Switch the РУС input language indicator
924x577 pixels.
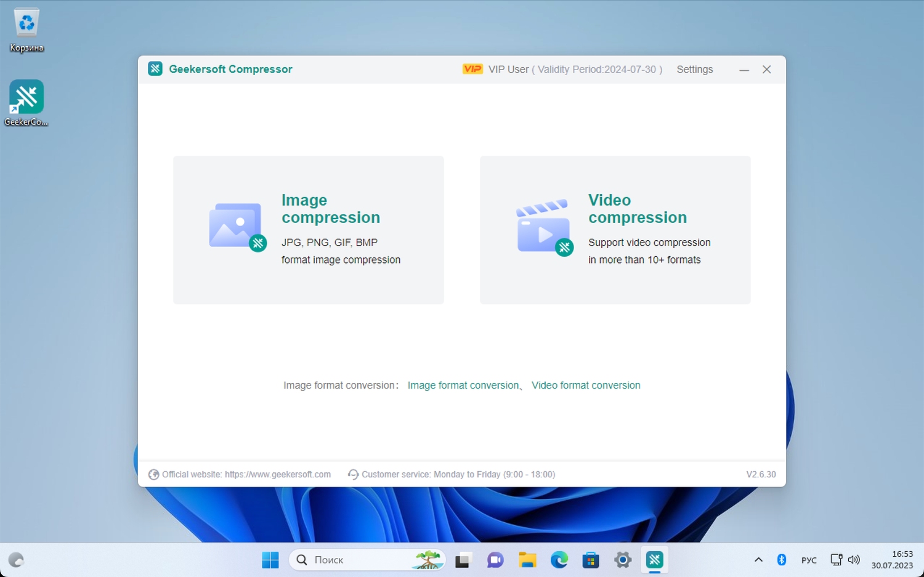(x=809, y=560)
